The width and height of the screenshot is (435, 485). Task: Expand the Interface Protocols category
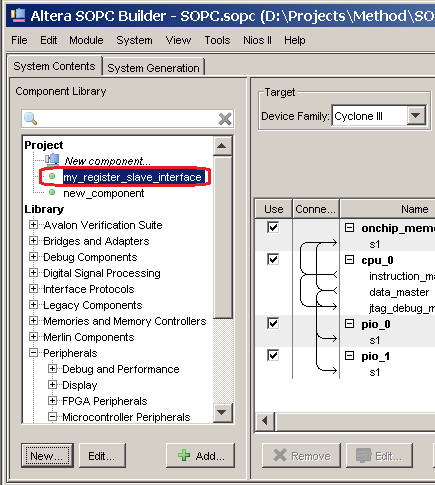(33, 288)
